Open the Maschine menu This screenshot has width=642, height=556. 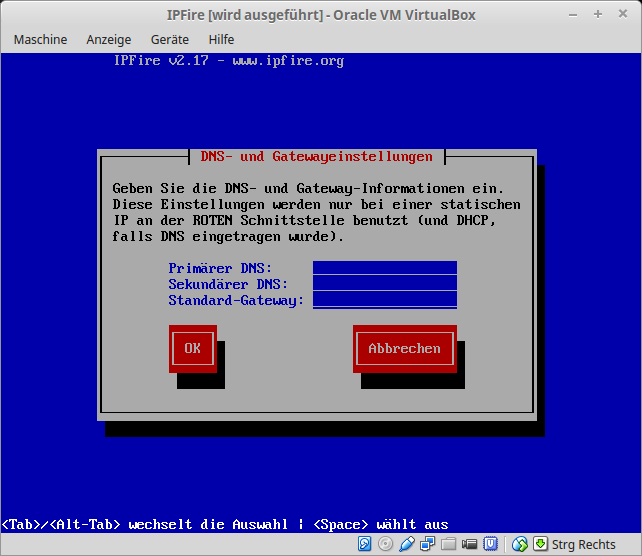(40, 39)
